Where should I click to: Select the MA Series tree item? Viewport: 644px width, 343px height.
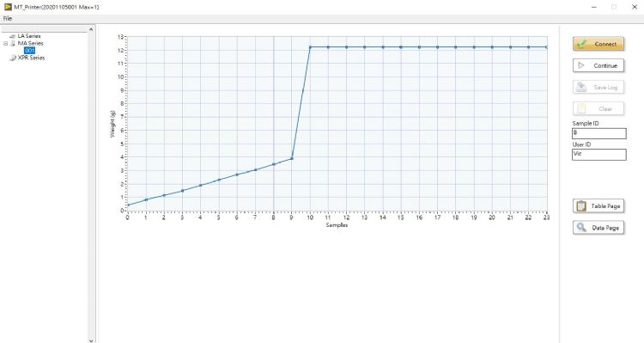(30, 43)
